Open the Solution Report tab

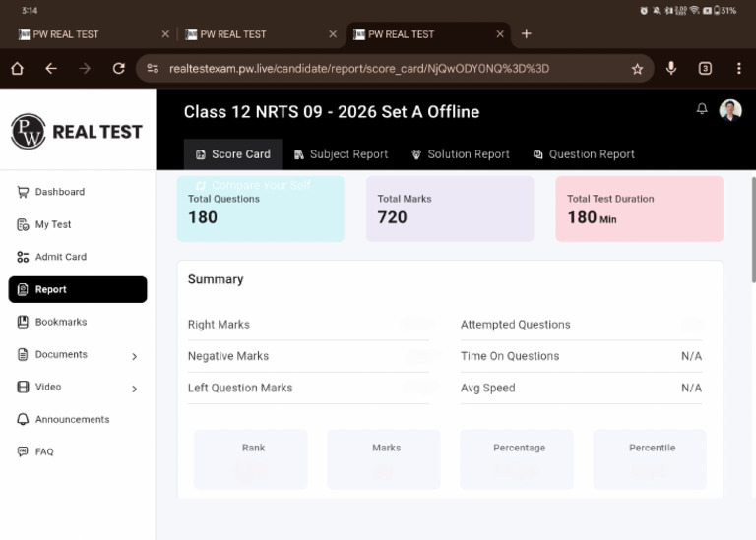[x=460, y=154]
